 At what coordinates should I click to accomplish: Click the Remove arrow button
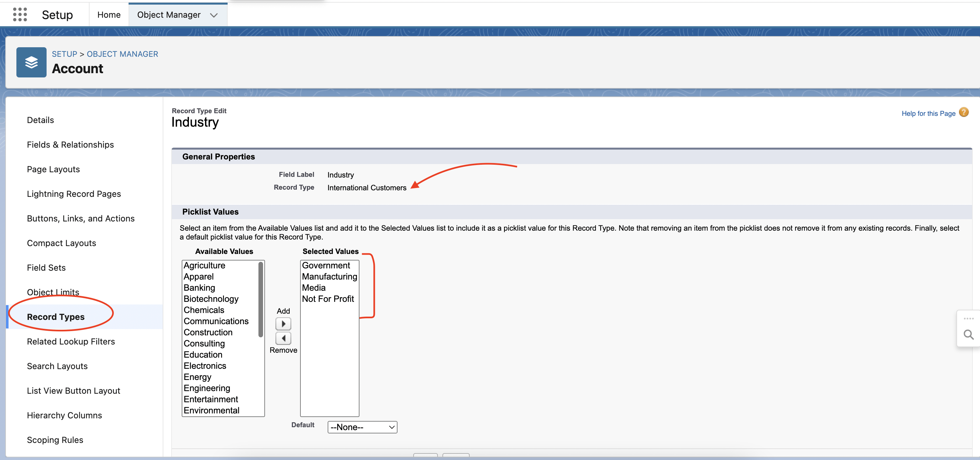(x=283, y=338)
